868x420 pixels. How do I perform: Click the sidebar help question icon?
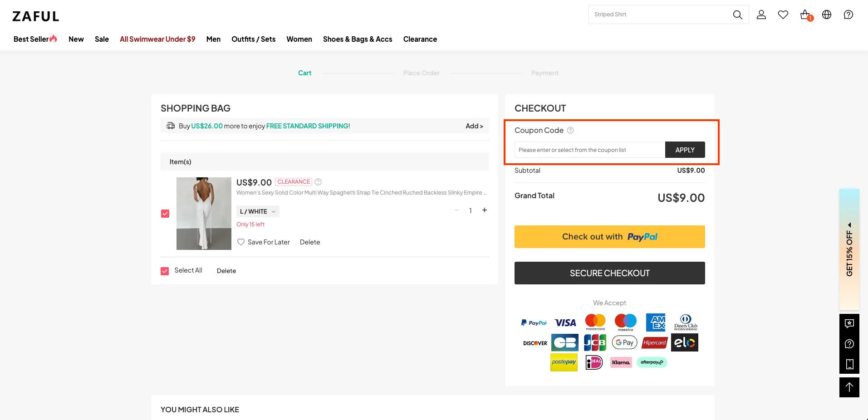pyautogui.click(x=849, y=344)
